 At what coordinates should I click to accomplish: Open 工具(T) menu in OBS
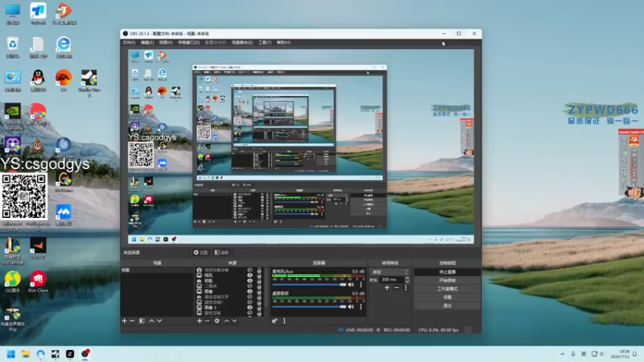(x=265, y=43)
